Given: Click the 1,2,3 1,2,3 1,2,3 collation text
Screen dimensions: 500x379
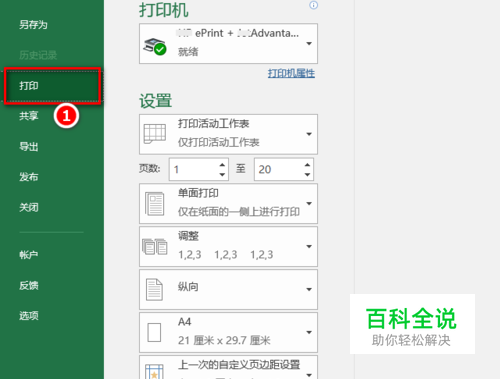Looking at the screenshot, I should click(x=226, y=255).
